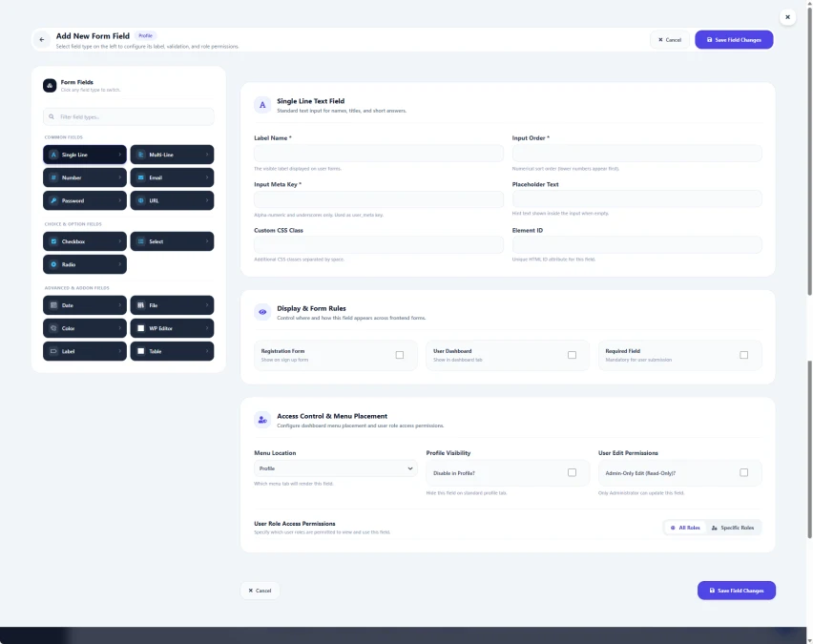This screenshot has width=813, height=644.
Task: Click into the Input Order field
Action: 637,153
